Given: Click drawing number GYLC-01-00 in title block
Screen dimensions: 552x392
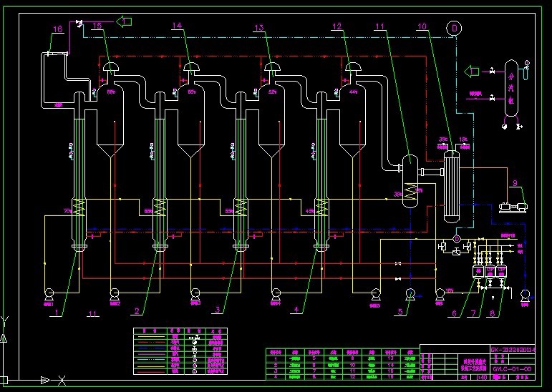Looking at the screenshot, I should 512,369.
